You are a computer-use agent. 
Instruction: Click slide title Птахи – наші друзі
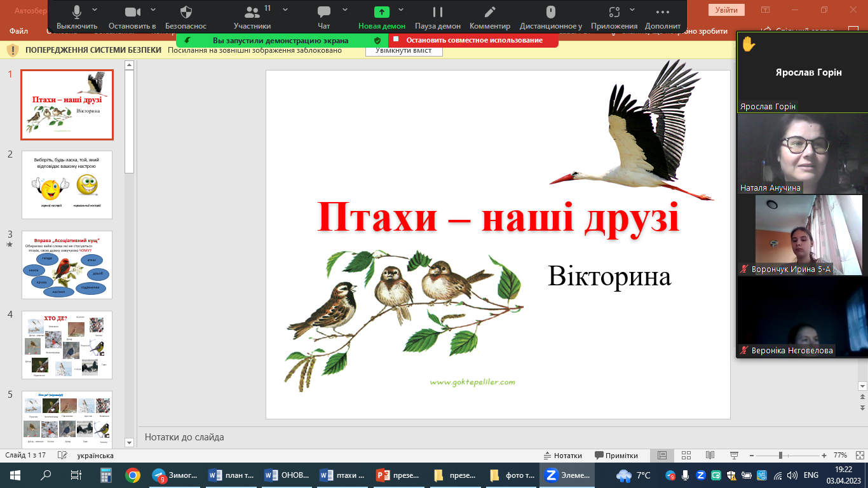tap(498, 217)
